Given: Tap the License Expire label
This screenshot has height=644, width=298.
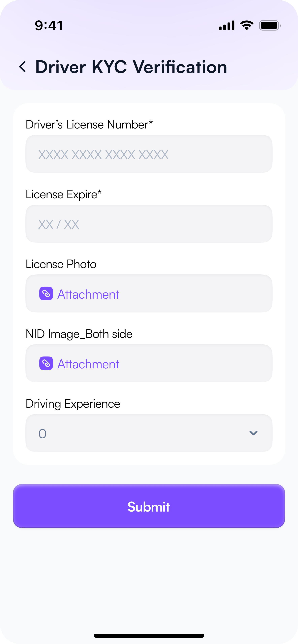Looking at the screenshot, I should point(64,195).
